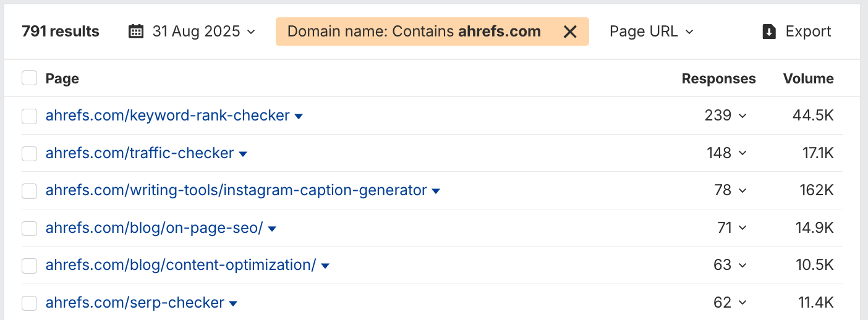Expand the caret next to keyword-rank-checker URL
The image size is (868, 320).
pyautogui.click(x=299, y=116)
